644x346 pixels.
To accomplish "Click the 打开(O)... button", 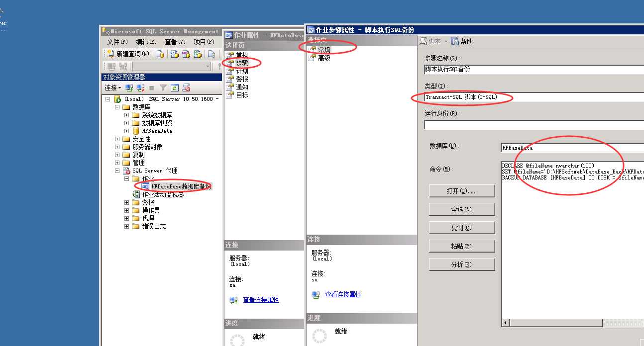I will point(462,191).
